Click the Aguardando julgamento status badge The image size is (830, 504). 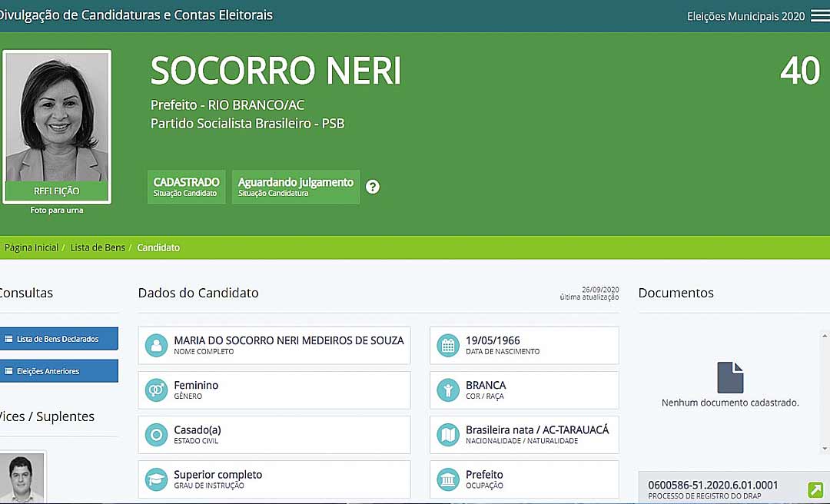click(296, 187)
